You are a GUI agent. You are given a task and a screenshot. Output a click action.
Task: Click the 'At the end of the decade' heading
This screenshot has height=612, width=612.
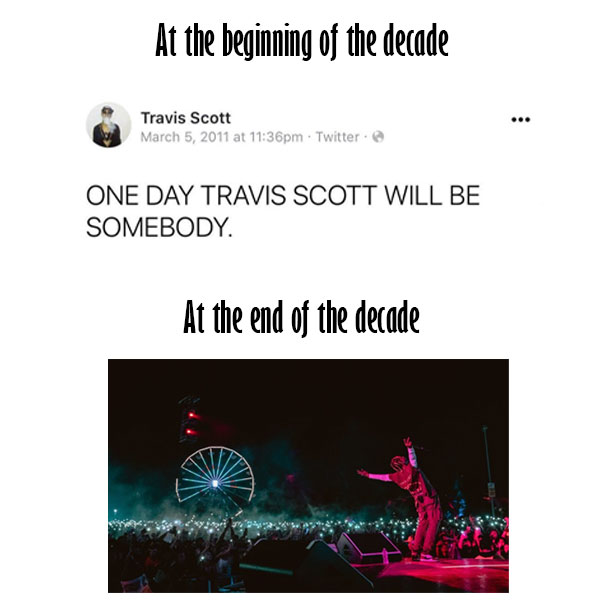tap(301, 317)
